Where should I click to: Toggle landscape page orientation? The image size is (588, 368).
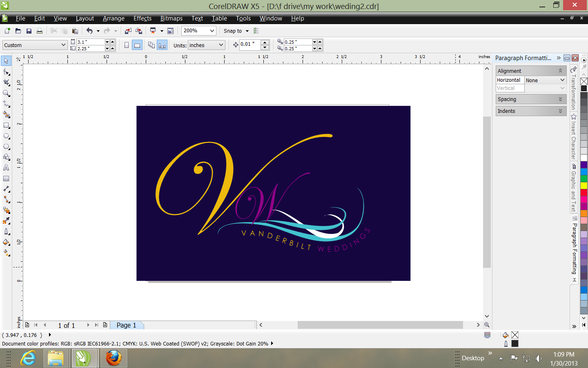coord(137,45)
